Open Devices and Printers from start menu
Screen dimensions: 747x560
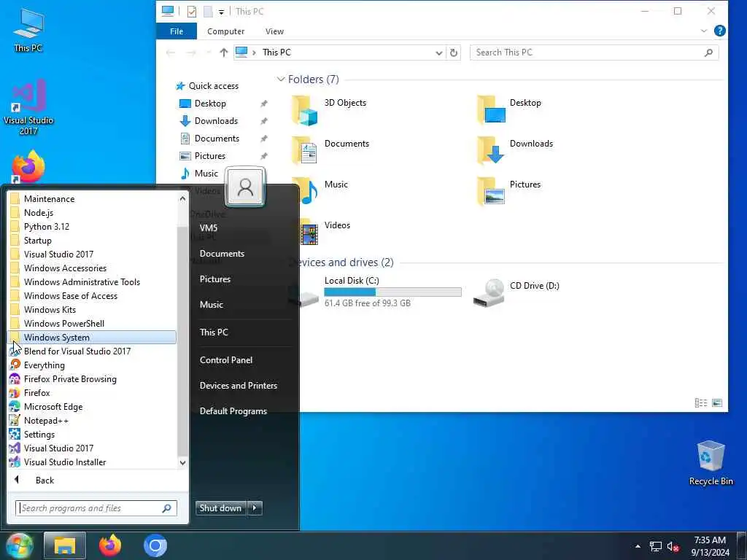tap(239, 385)
